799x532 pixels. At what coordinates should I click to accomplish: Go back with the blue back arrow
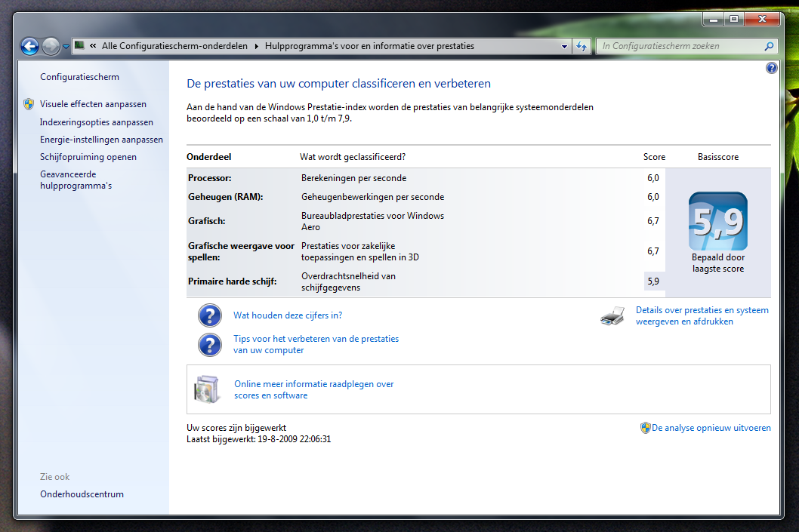pos(30,46)
